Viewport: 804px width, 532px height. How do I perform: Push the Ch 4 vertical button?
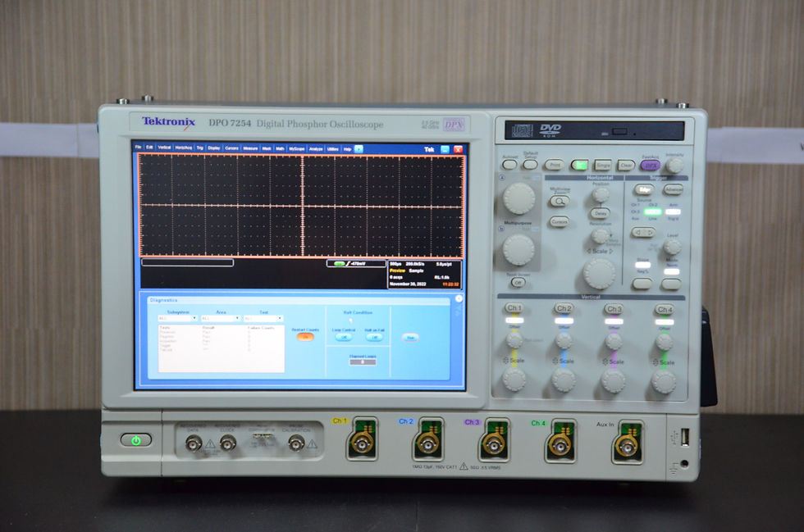click(x=664, y=310)
